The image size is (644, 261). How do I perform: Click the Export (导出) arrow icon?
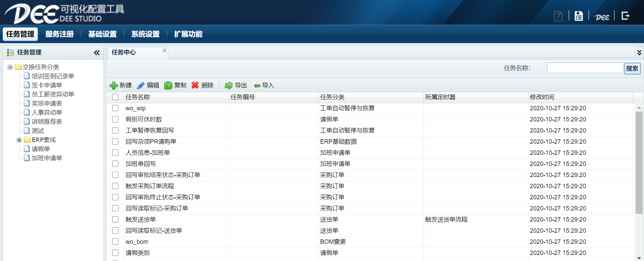(x=229, y=86)
